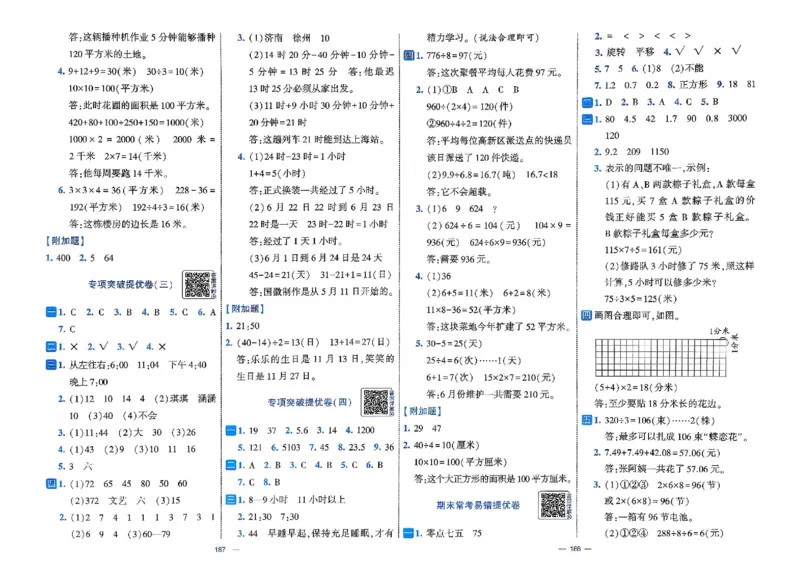Click the equation 40÷4=10(厘米)
Image resolution: width=800 pixels, height=566 pixels.
446,445
